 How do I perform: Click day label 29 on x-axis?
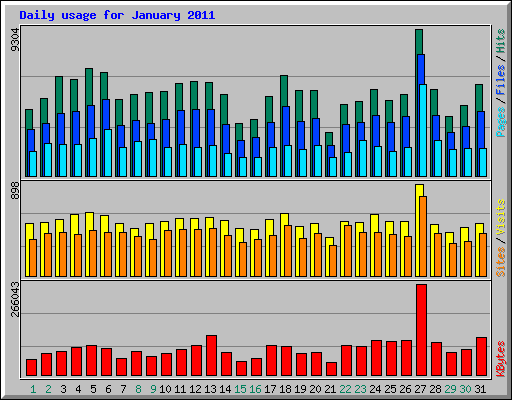450,389
